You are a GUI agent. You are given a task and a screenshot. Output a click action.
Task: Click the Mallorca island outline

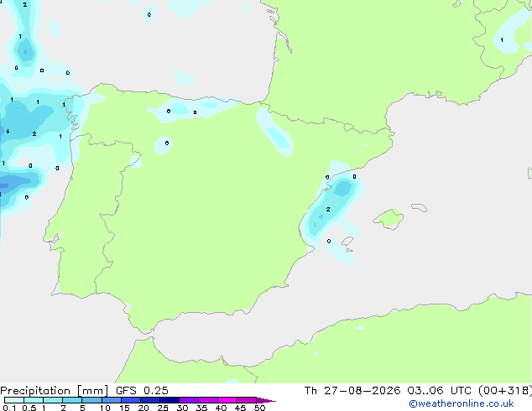[389, 220]
